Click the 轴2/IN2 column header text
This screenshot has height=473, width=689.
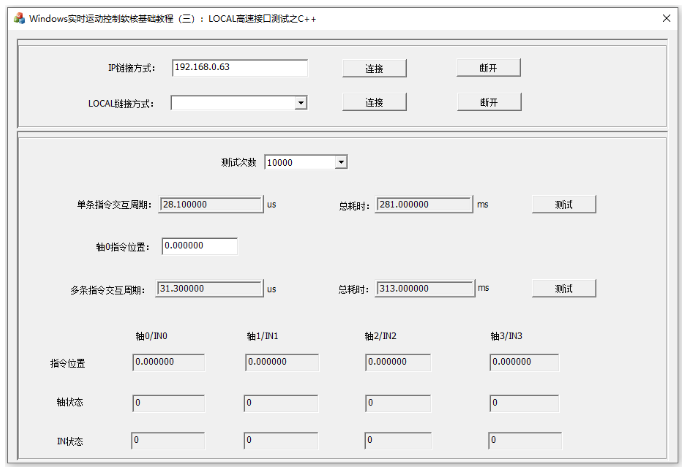tap(381, 336)
